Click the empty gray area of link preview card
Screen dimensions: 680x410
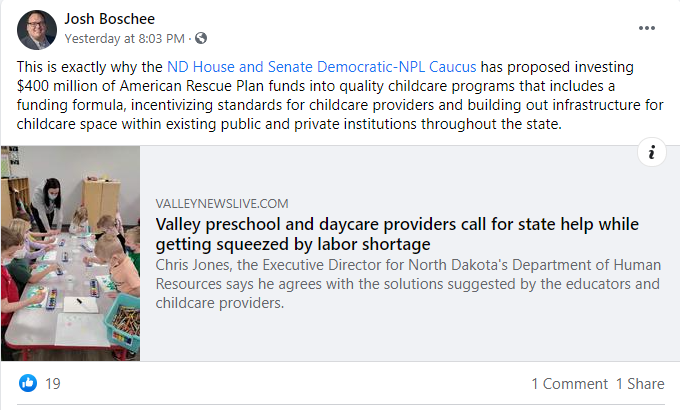pos(400,335)
